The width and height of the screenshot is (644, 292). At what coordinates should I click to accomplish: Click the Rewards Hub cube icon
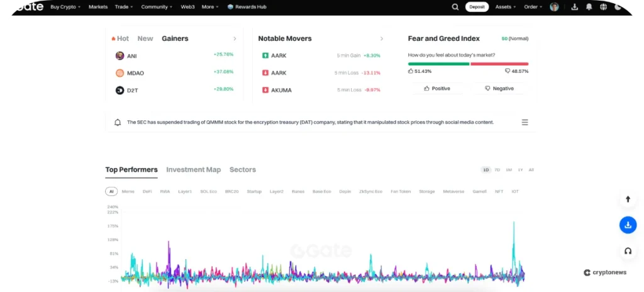tap(230, 7)
